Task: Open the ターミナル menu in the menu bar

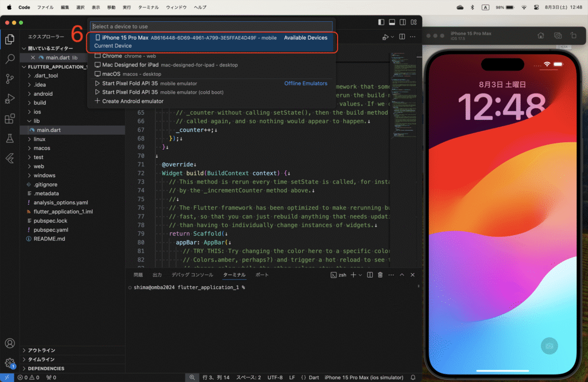Action: tap(148, 7)
